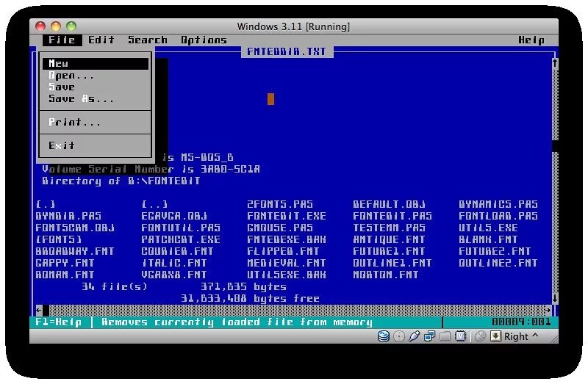The width and height of the screenshot is (588, 384).
Task: Click the network adapters status icon
Action: coord(429,336)
